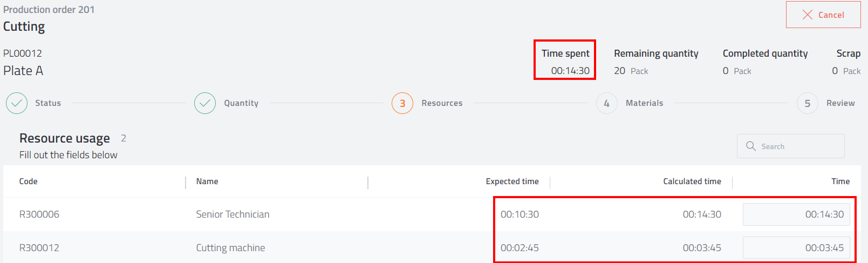Edit Time field for Cutting machine
The width and height of the screenshot is (868, 263).
796,248
